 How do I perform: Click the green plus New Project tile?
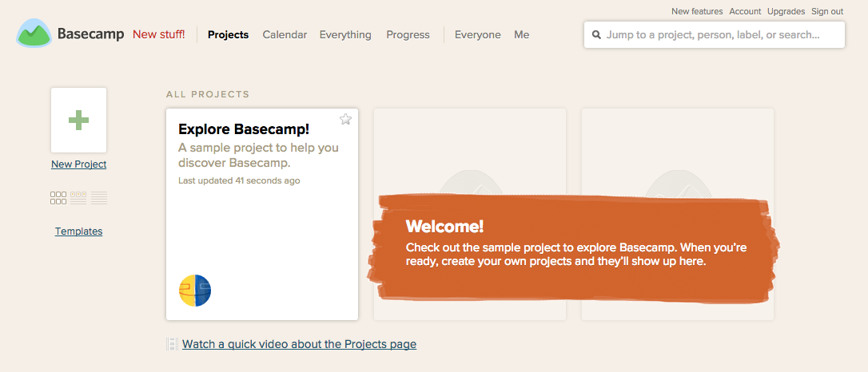(78, 120)
